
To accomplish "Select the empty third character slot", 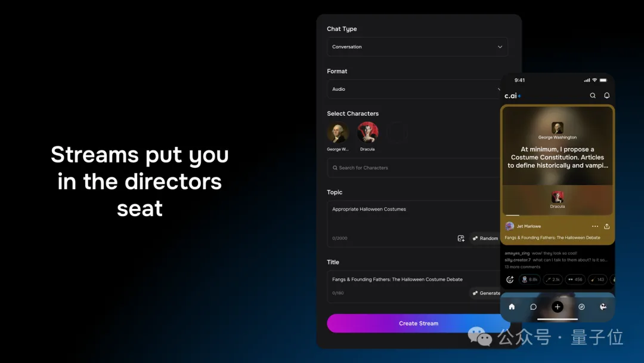I will coord(397,133).
